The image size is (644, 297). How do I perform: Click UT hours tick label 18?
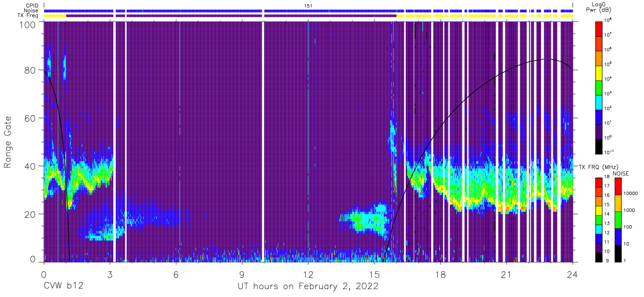point(441,274)
